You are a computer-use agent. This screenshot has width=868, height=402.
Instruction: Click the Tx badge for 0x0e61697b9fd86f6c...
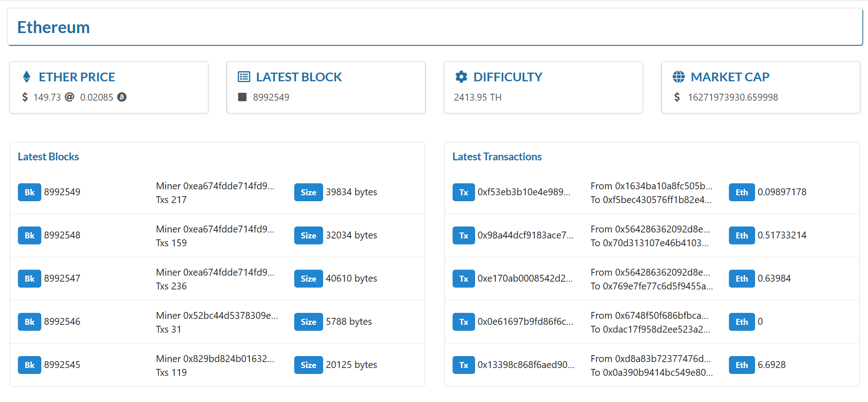pos(464,322)
